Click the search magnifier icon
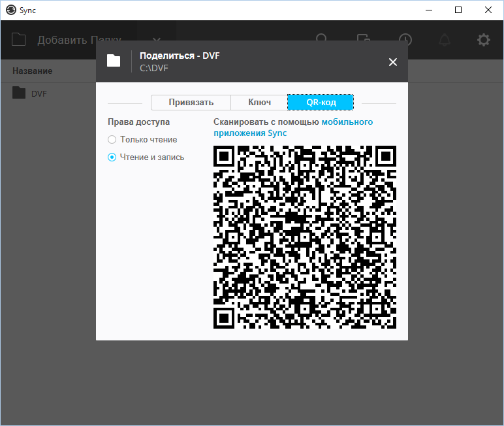504x426 pixels. tap(322, 40)
